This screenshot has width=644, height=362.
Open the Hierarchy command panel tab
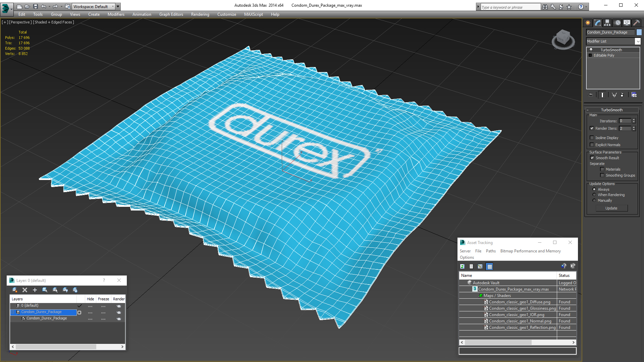(x=607, y=23)
